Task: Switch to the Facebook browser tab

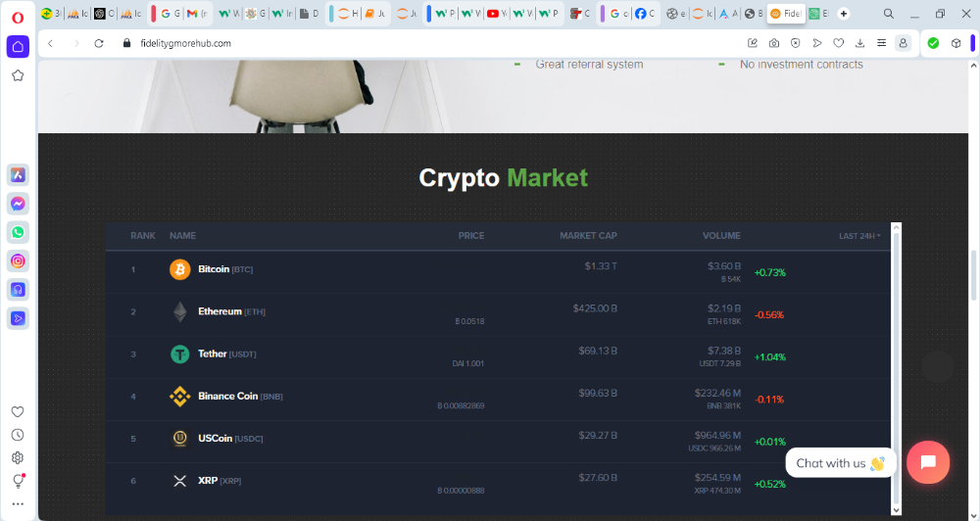Action: [641, 14]
